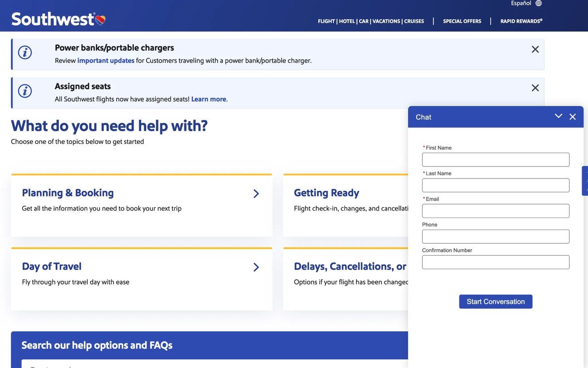This screenshot has height=368, width=588.
Task: Open the Delays, Cancellations topic card
Action: 345,279
